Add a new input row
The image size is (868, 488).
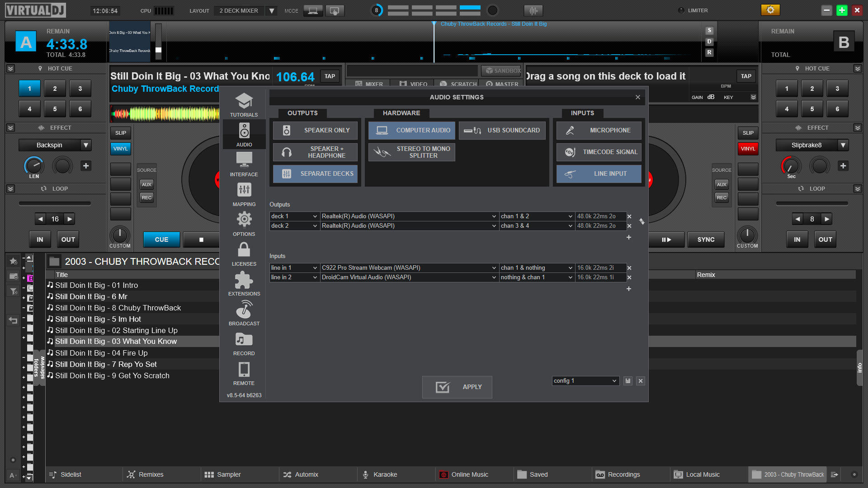(628, 289)
